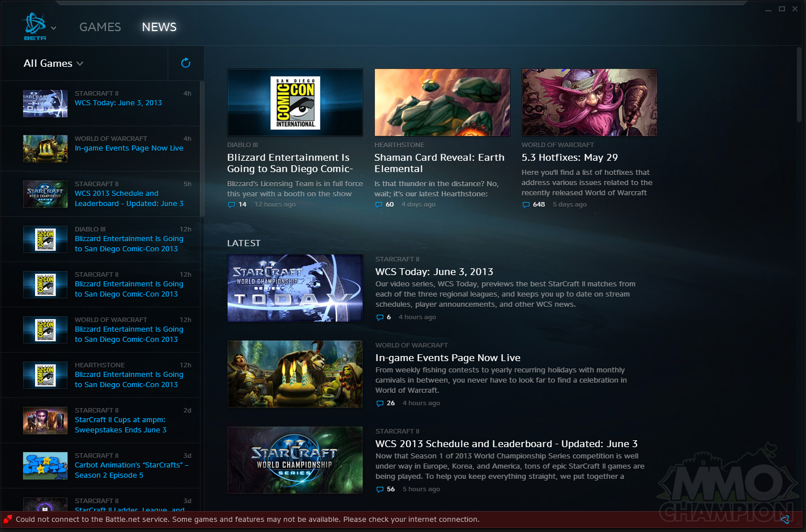Screen dimensions: 806x532
Task: Click the Hearthstone Earth Elemental featured image
Action: click(x=442, y=102)
